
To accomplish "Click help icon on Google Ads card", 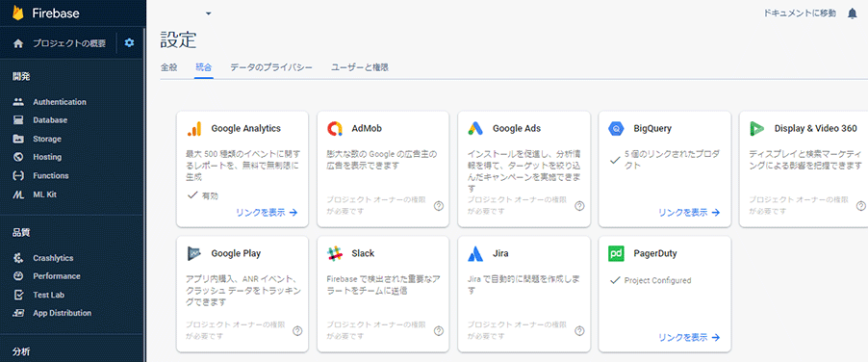I will 579,206.
